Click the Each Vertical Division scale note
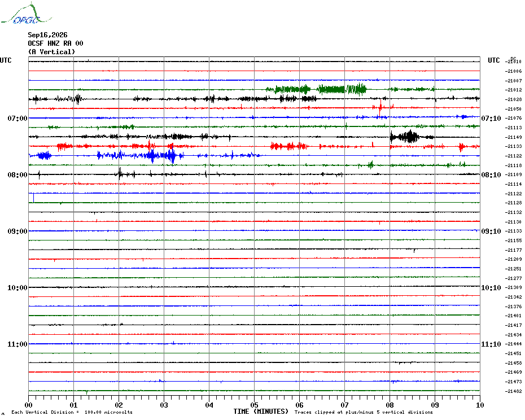Viewport: 525px width, 420px height. (x=72, y=412)
